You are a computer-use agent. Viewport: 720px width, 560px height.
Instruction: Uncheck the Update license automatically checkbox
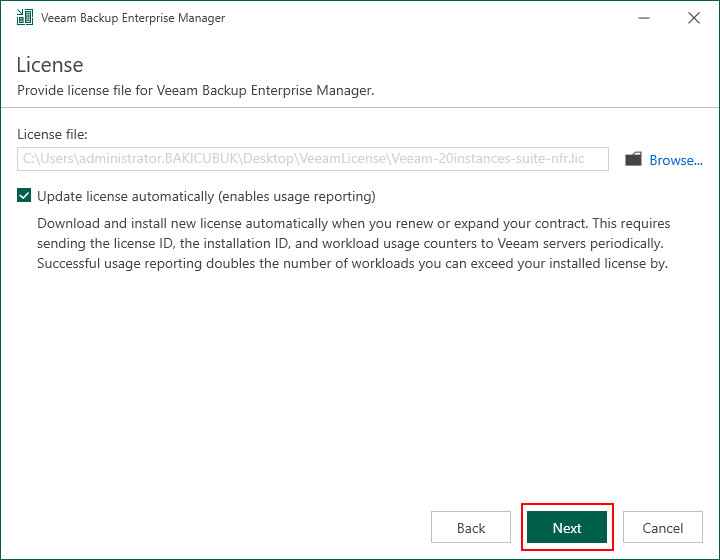point(24,196)
